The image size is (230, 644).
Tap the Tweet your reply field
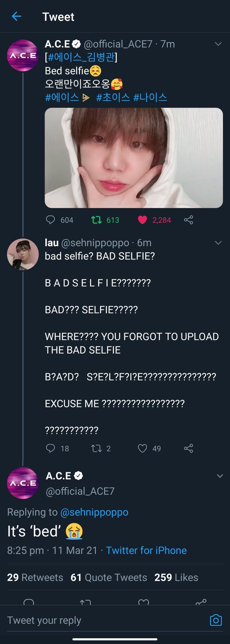pos(107,620)
